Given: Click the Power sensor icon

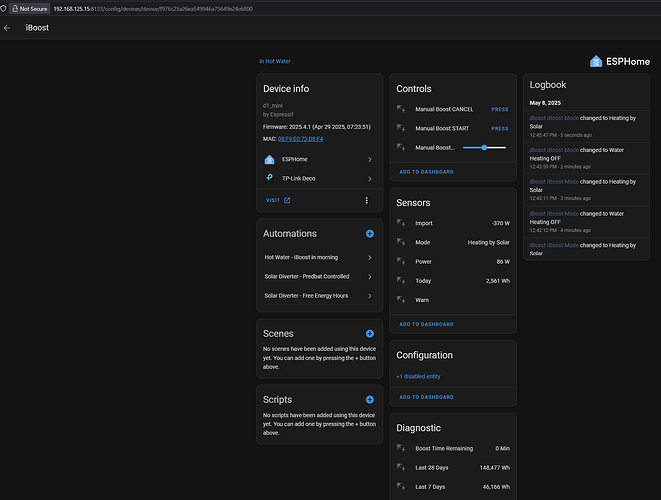Looking at the screenshot, I should pyautogui.click(x=401, y=261).
